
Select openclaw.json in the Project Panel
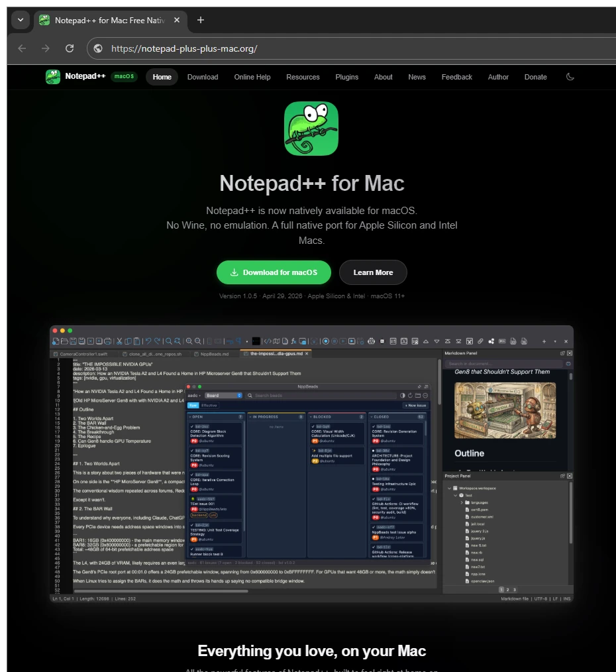coord(480,581)
